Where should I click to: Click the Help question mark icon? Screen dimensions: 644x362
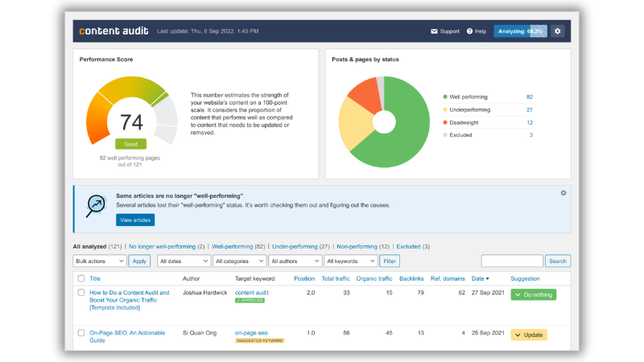click(469, 31)
